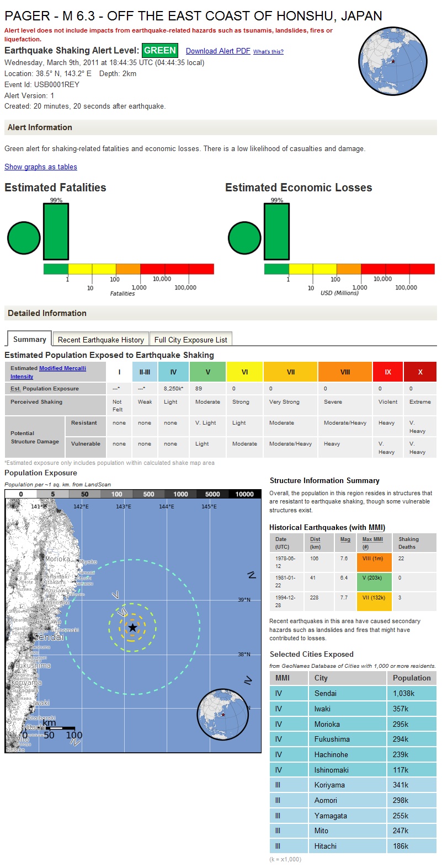Select the Iwaki city row
This screenshot has width=442, height=868.
coord(353,709)
